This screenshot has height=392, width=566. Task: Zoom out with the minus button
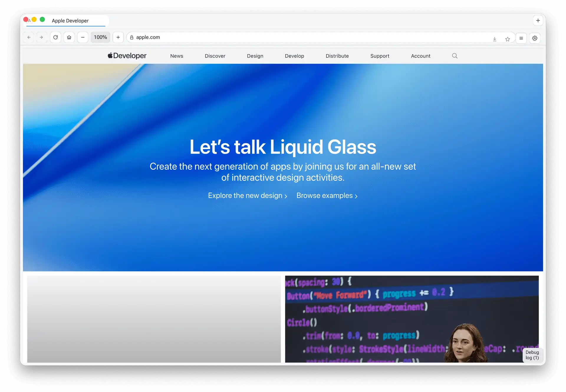[x=83, y=37]
